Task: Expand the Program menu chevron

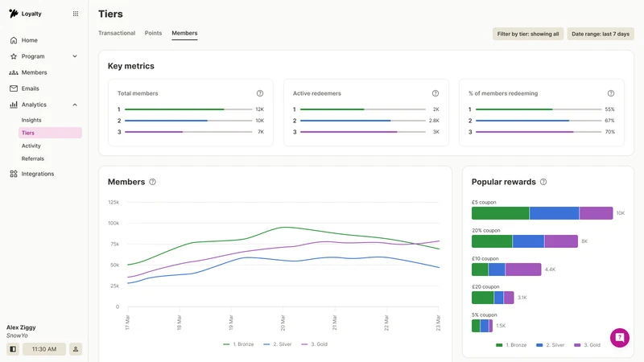Action: click(x=75, y=56)
